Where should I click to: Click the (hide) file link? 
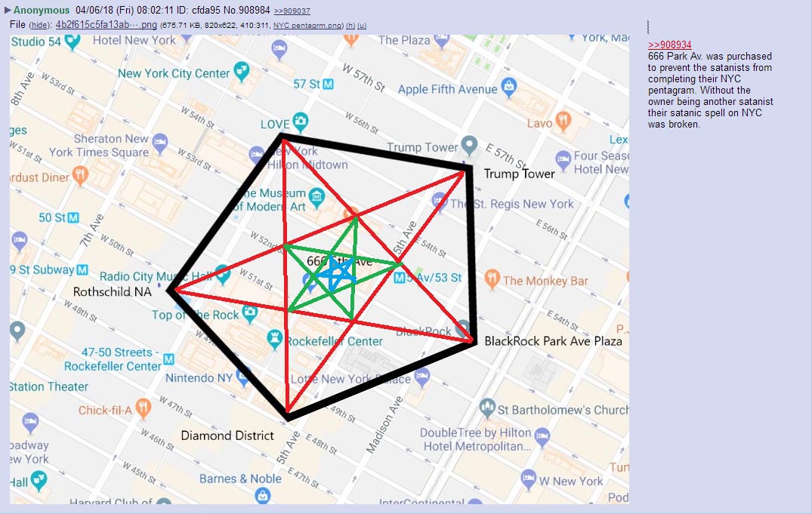pyautogui.click(x=40, y=25)
